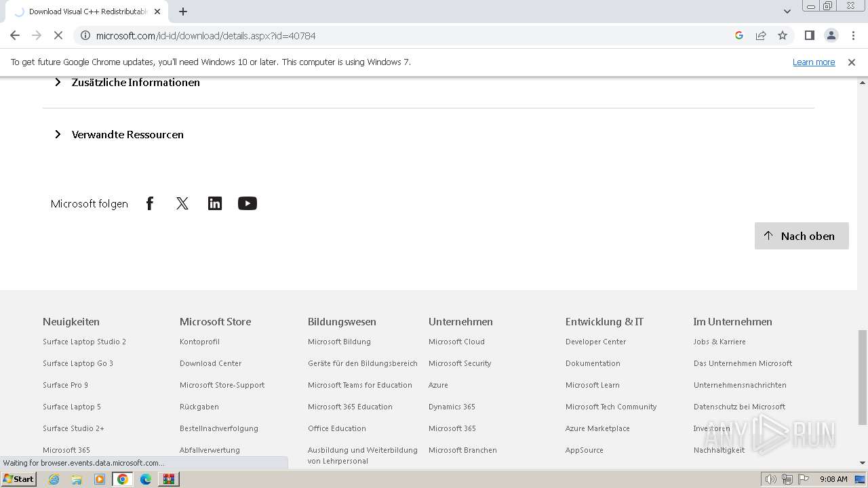Click the page vertical scrollbar thumb
Image resolution: width=868 pixels, height=488 pixels.
pyautogui.click(x=863, y=378)
